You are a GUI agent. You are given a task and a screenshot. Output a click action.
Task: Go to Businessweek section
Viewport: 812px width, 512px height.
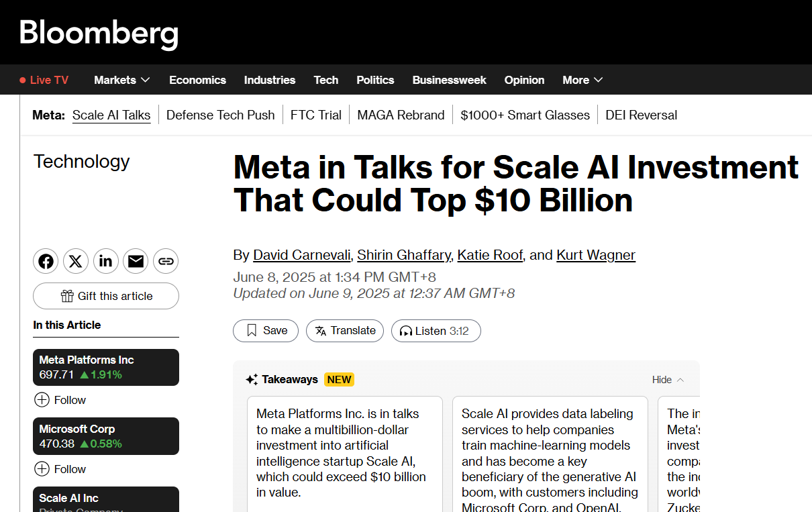point(449,80)
